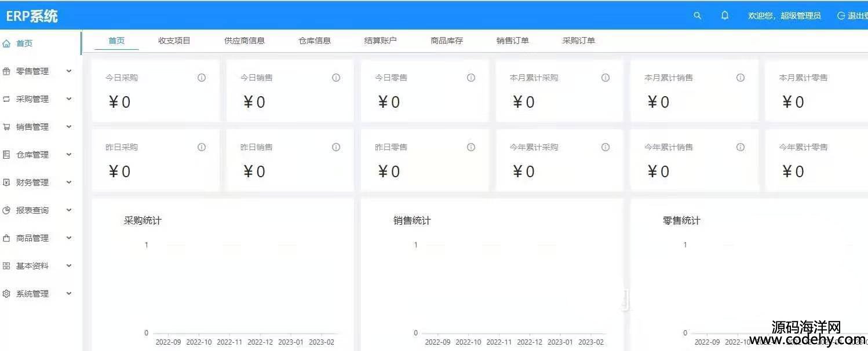Select 零售管理 label in sidebar
This screenshot has width=868, height=351.
tap(32, 71)
